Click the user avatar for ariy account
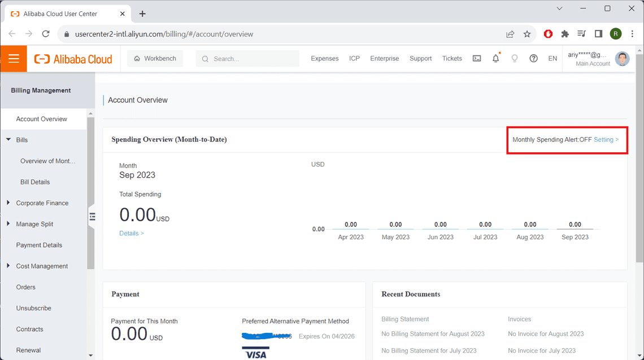 (622, 58)
